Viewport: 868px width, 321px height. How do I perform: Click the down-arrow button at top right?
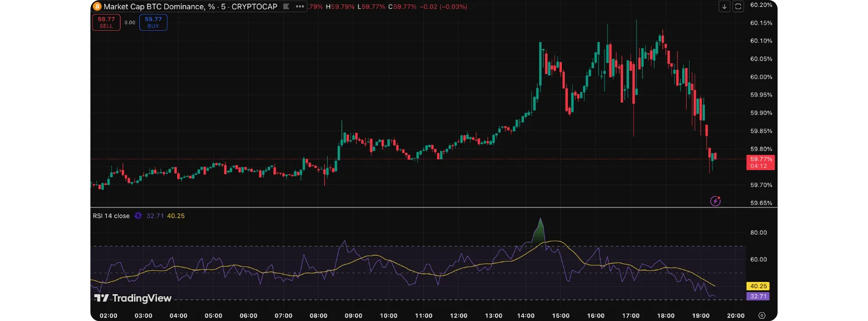[724, 6]
